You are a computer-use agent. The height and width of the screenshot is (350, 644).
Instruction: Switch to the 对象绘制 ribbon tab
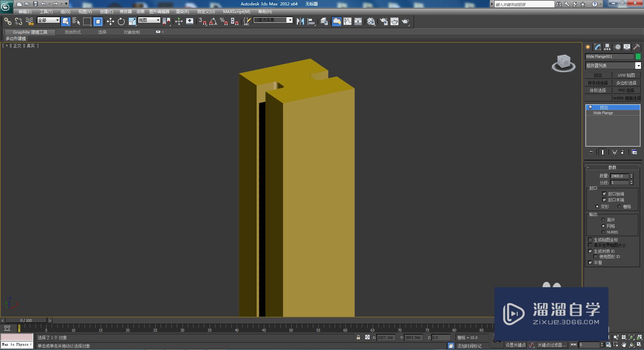(131, 32)
